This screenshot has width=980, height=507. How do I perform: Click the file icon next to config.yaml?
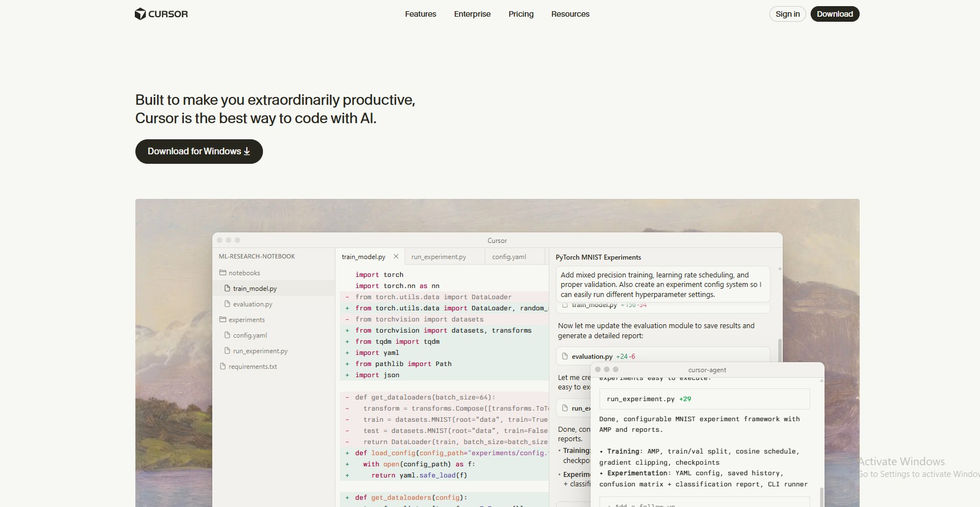click(x=228, y=335)
